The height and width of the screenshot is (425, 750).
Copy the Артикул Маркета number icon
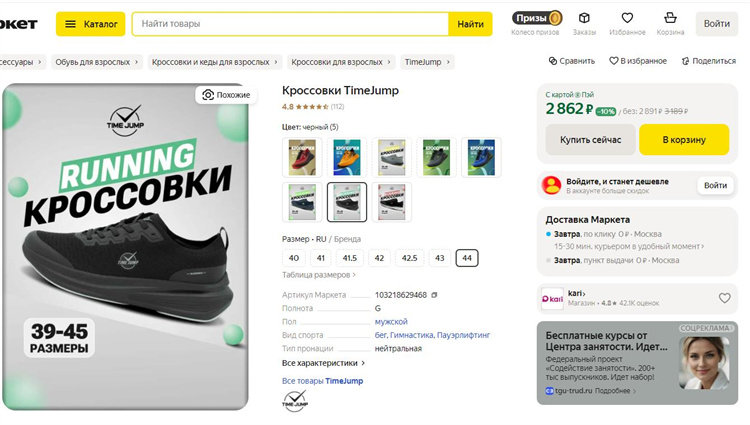coord(434,295)
